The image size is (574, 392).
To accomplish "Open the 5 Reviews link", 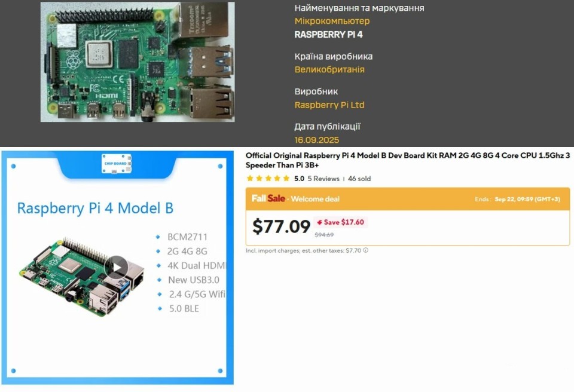I will click(x=323, y=179).
